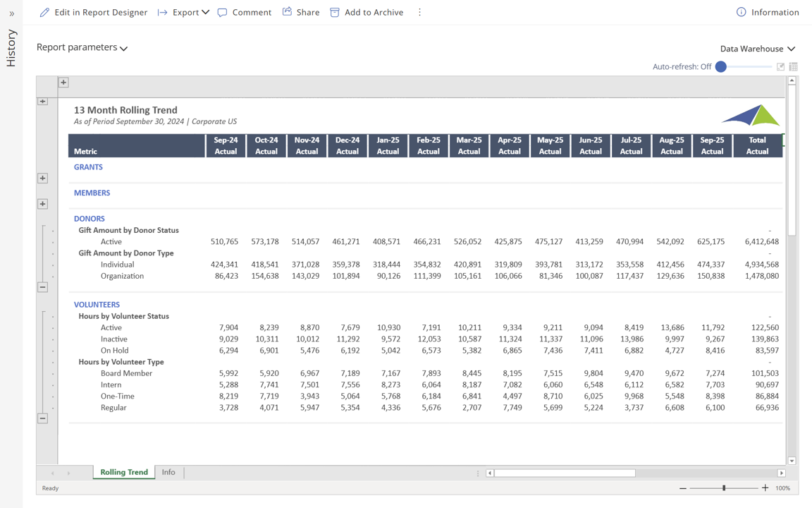Click the One-Time row label

pos(118,396)
